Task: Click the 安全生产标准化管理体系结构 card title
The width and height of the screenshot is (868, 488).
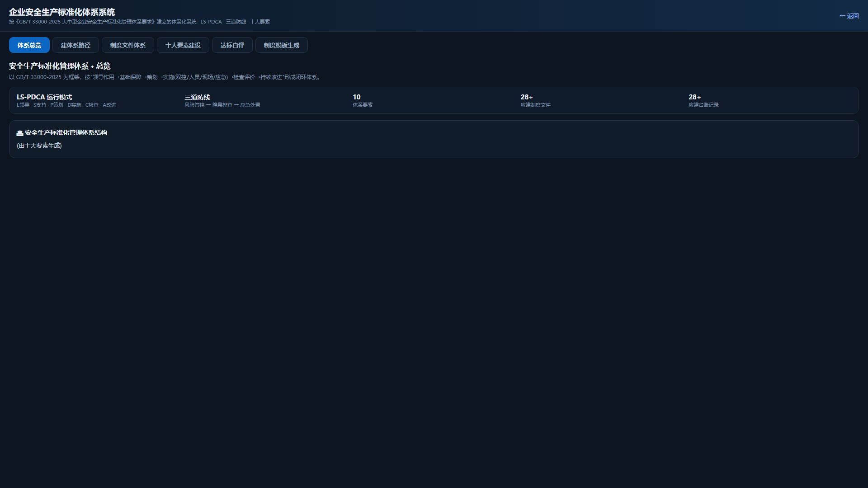Action: pyautogui.click(x=66, y=132)
